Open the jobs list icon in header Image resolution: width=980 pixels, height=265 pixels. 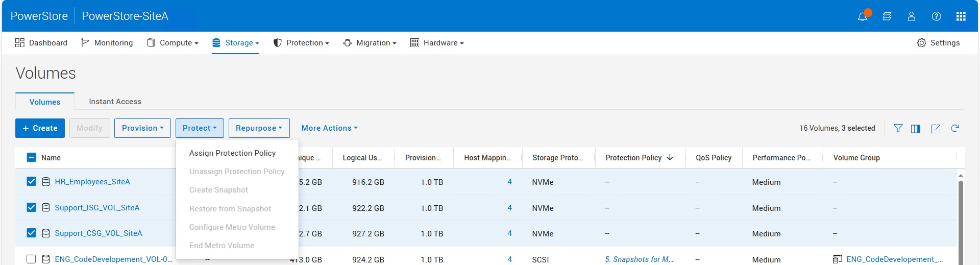coord(887,16)
